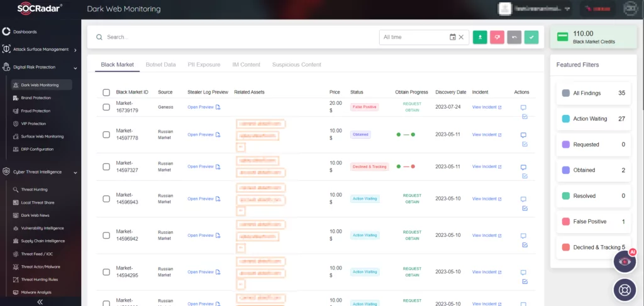Open the user account dropdown in header
The width and height of the screenshot is (644, 306).
point(535,8)
